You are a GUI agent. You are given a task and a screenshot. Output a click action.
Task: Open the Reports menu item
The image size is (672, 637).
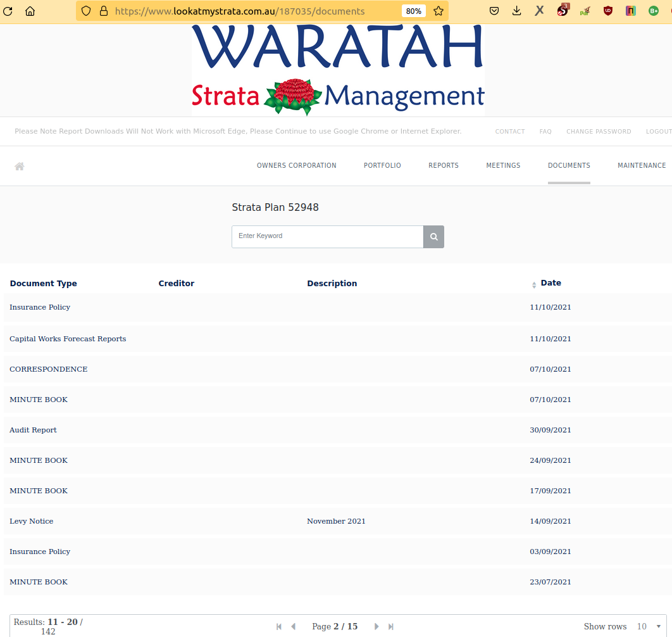(x=443, y=165)
